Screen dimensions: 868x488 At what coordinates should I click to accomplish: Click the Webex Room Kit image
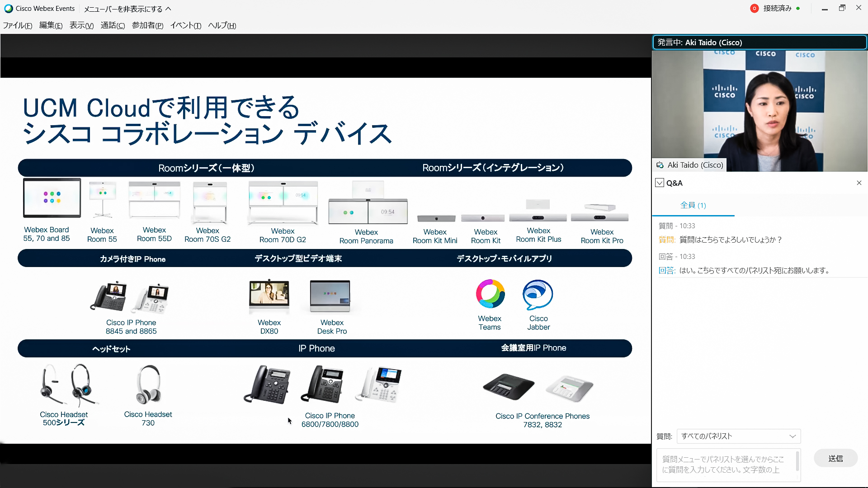pyautogui.click(x=482, y=218)
